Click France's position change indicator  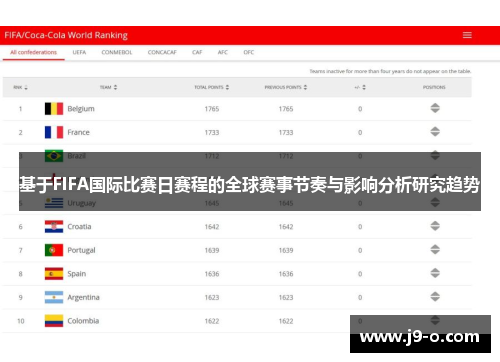pyautogui.click(x=435, y=132)
